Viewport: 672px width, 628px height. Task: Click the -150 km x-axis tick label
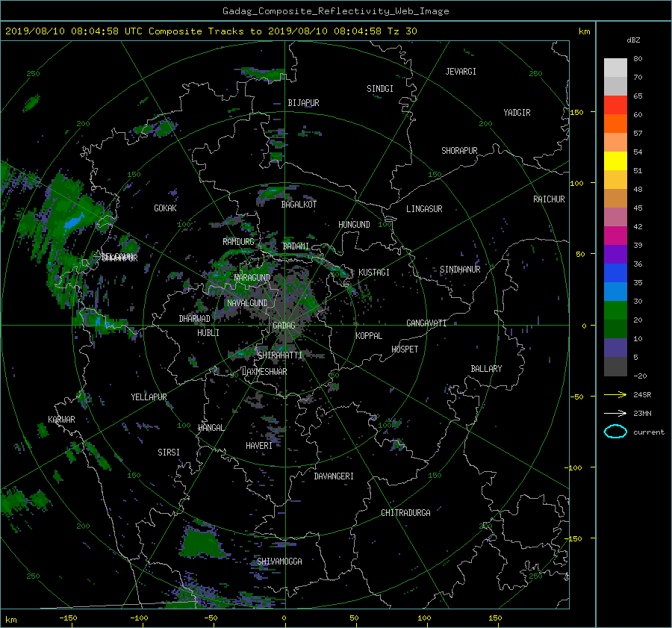(x=68, y=618)
